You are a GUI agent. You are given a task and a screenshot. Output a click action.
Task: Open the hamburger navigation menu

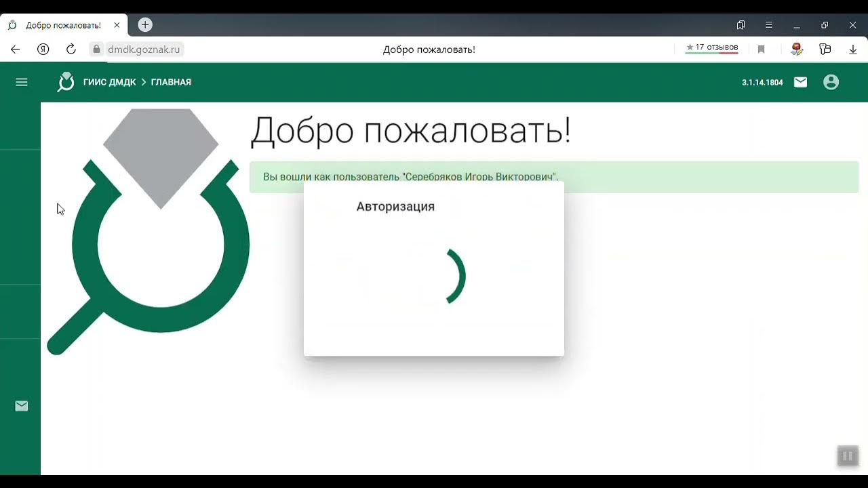22,82
